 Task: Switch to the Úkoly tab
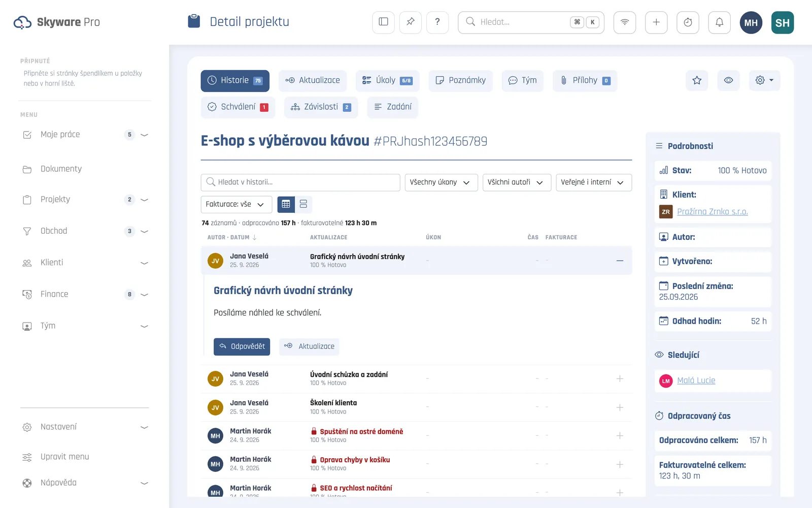pyautogui.click(x=387, y=81)
